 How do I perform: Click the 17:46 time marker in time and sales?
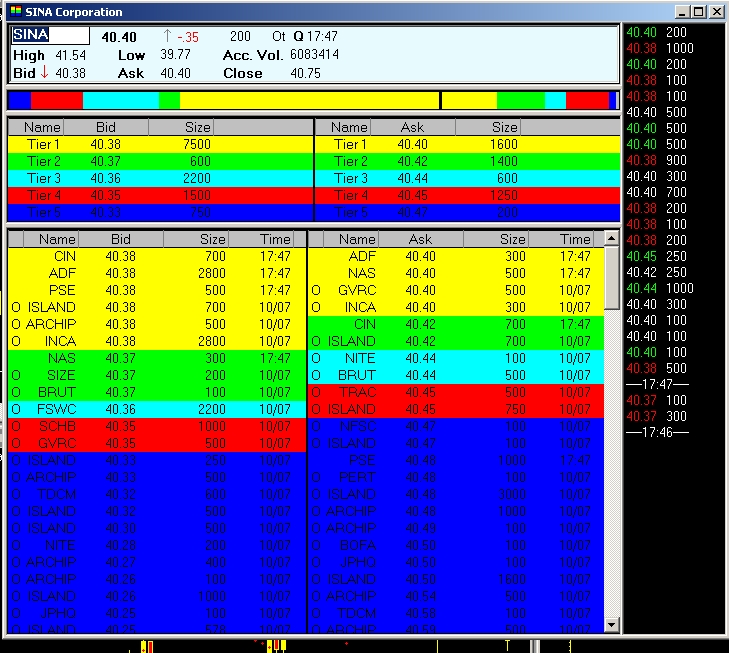click(x=657, y=432)
